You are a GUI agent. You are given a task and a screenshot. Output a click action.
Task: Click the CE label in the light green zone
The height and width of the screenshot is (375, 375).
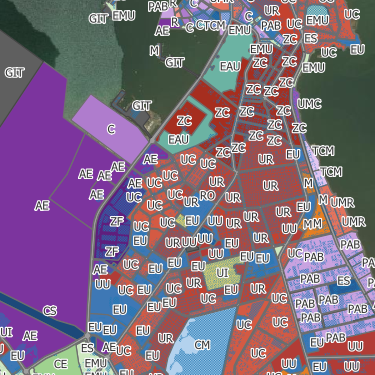coord(60,364)
